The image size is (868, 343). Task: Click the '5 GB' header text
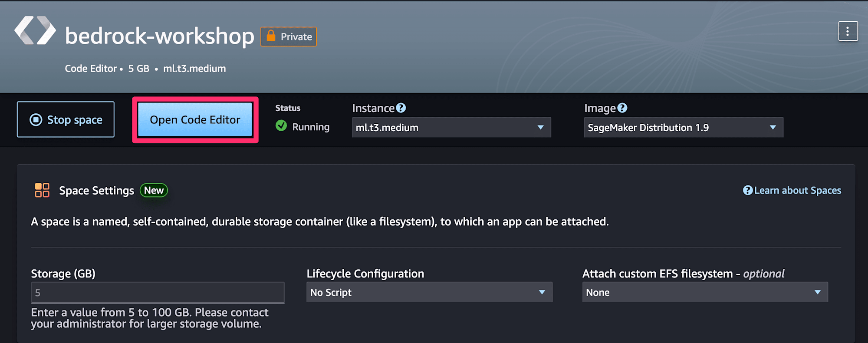coord(138,69)
